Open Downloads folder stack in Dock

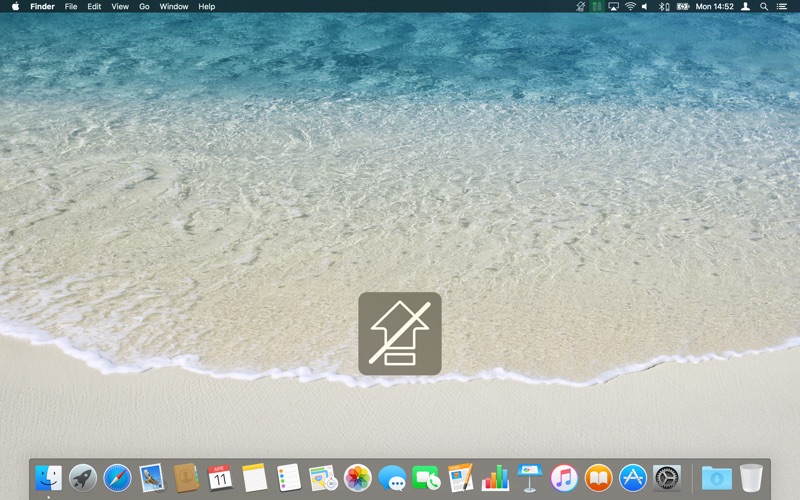[x=716, y=478]
